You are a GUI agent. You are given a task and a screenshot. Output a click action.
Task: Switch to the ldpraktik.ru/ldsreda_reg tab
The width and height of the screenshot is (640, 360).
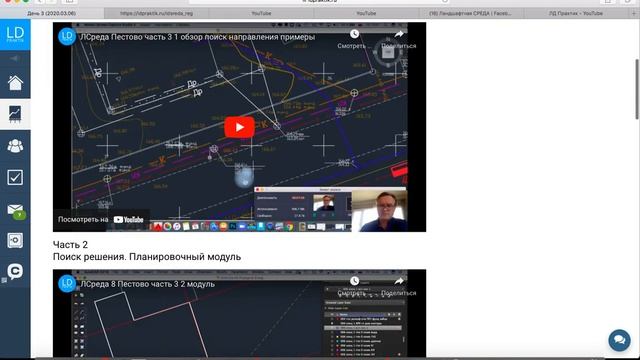tap(156, 13)
